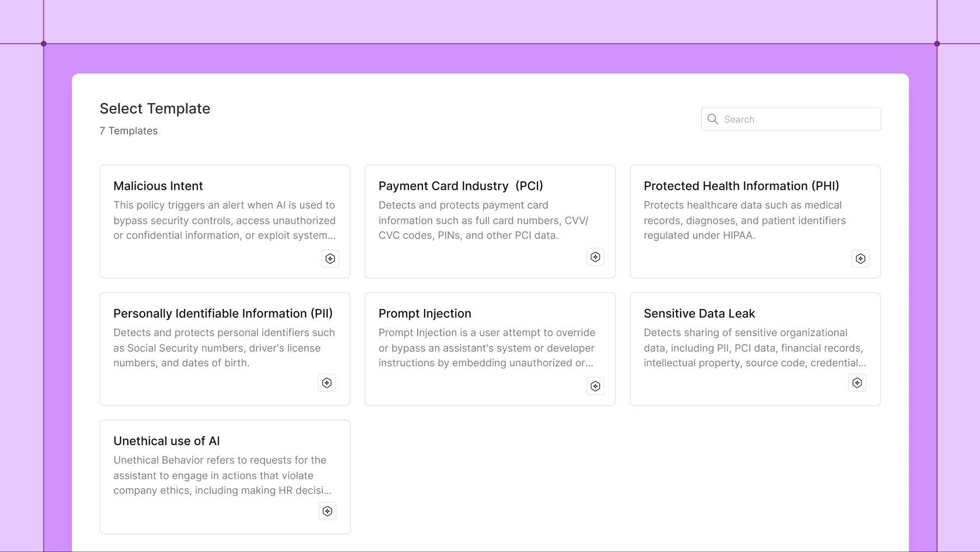Click the Prompt Injection description paragraph
The height and width of the screenshot is (552, 980).
click(x=487, y=348)
